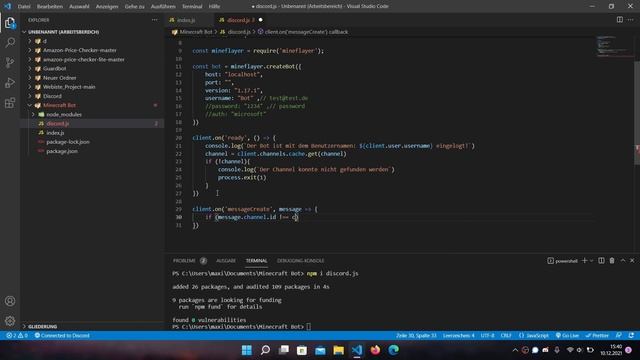Open File Explorer from taskbar

point(338,350)
